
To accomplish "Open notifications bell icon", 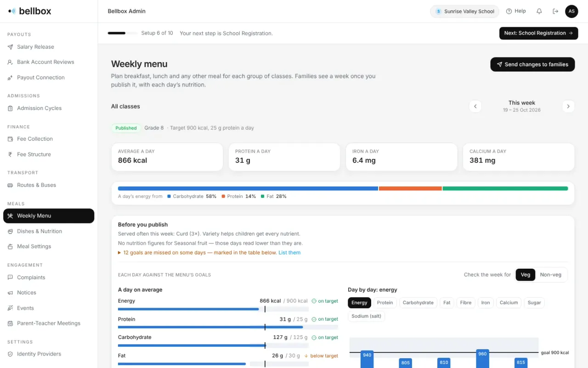I will pos(539,11).
